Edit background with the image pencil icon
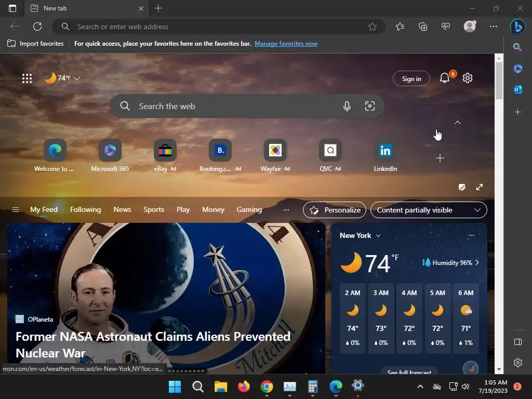 462,187
